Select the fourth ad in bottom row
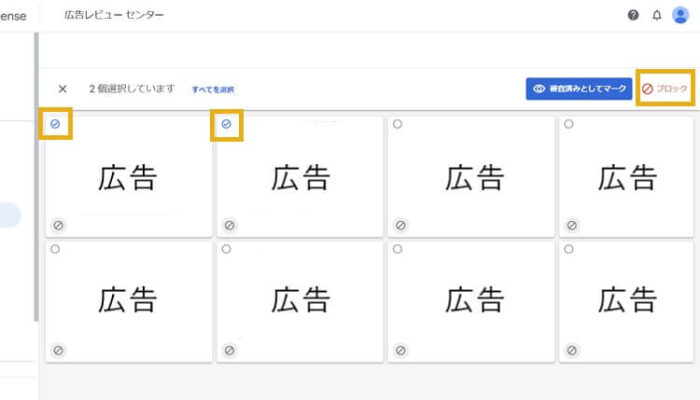This screenshot has width=700, height=400. 568,249
